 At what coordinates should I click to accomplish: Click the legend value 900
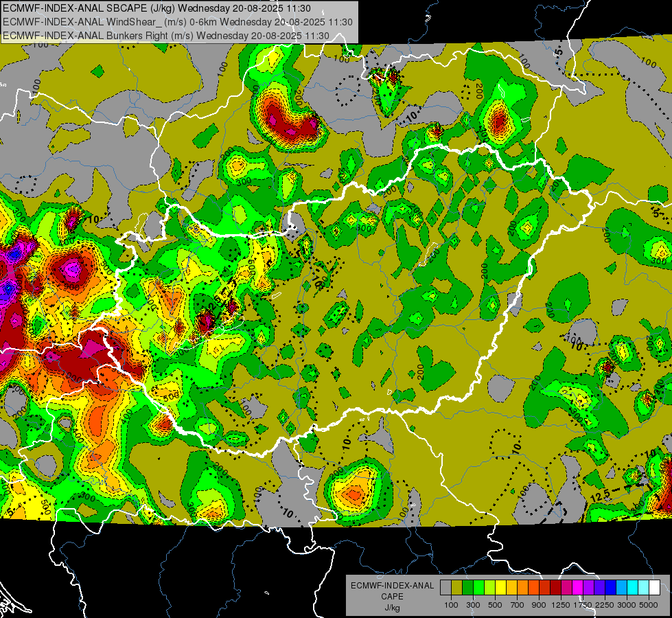pyautogui.click(x=539, y=605)
